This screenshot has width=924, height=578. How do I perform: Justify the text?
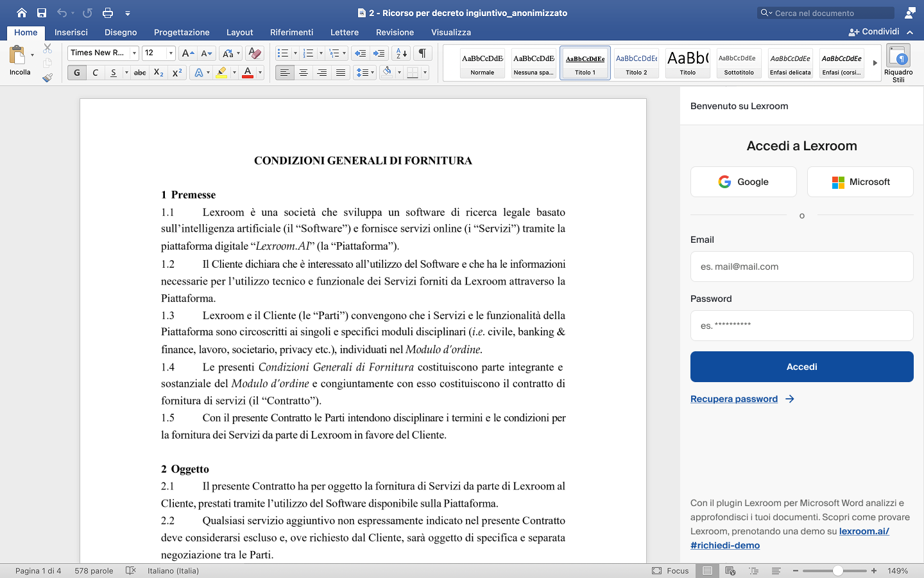[x=341, y=73]
